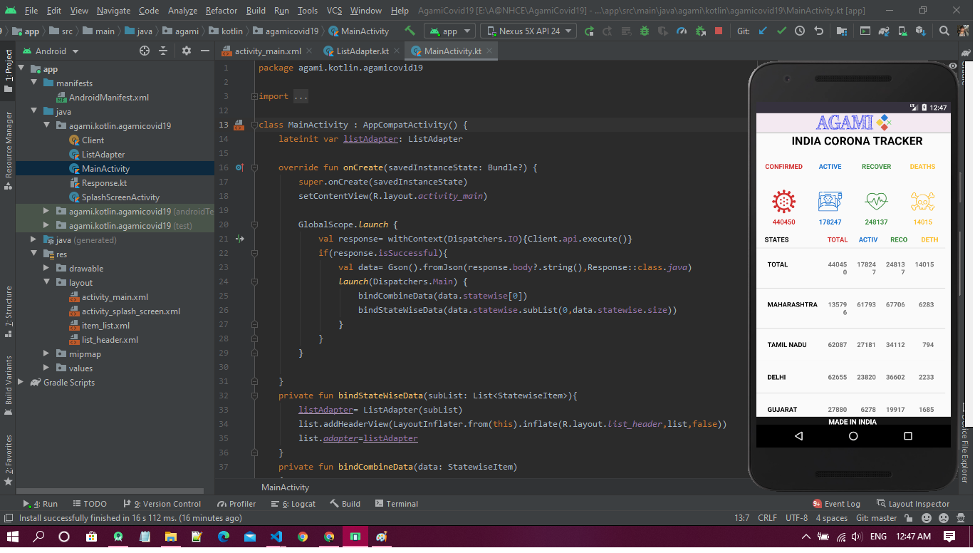Open the Profile app gauge icon
Screen dimensions: 980x553
[x=682, y=31]
